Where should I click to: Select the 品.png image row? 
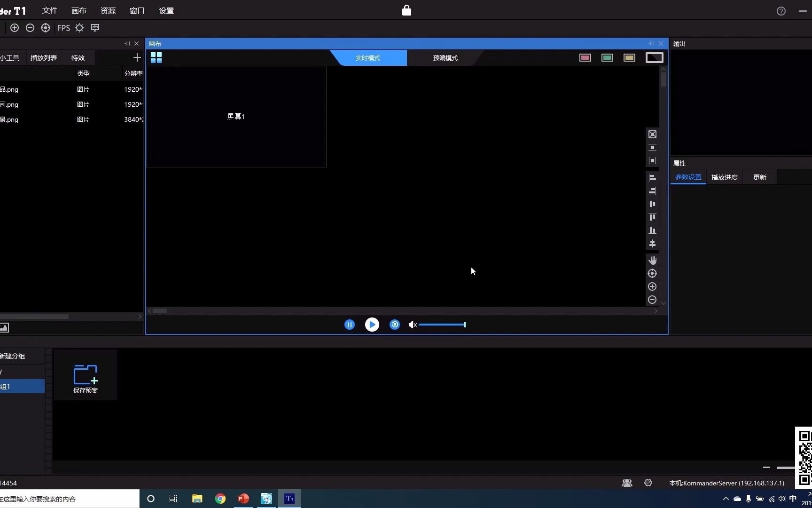(71, 89)
